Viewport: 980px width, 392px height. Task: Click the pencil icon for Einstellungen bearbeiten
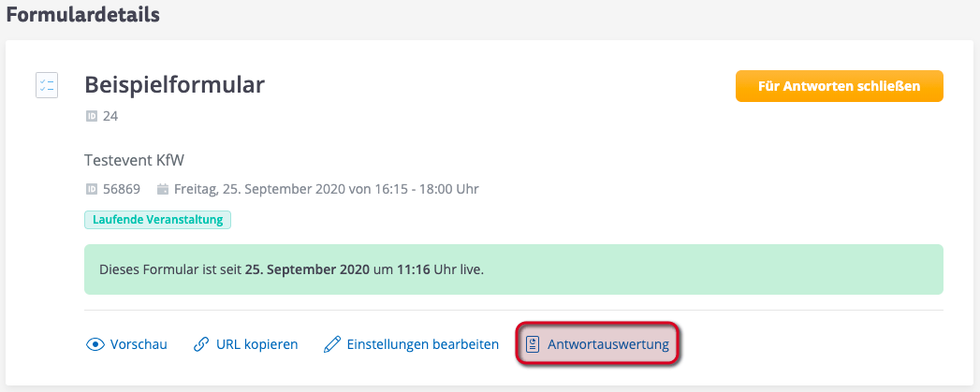pyautogui.click(x=331, y=344)
